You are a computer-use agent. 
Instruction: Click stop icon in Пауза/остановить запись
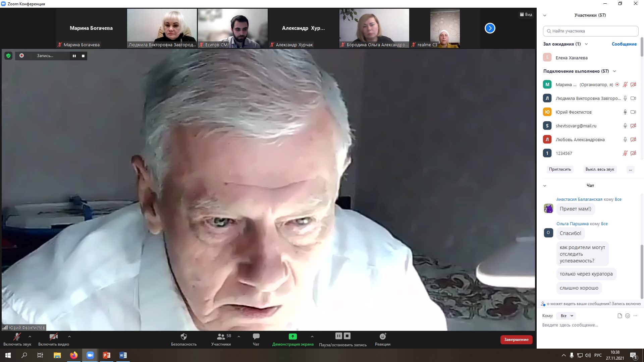[x=347, y=336]
